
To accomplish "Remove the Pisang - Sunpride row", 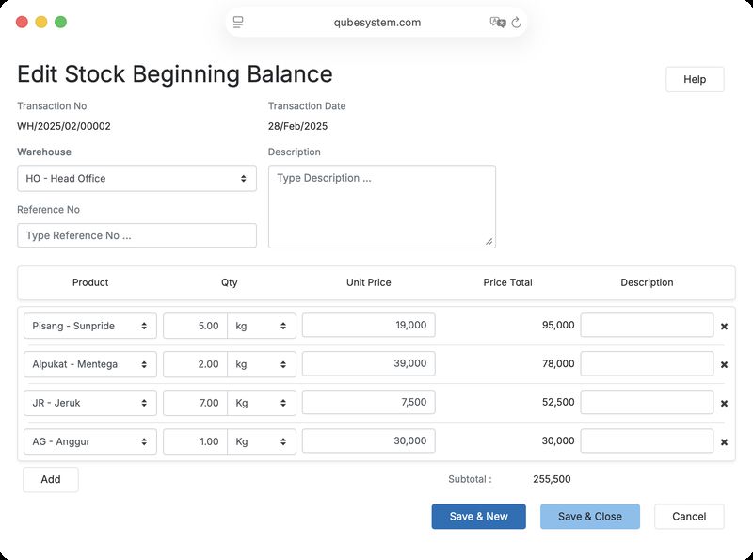I will [x=724, y=327].
